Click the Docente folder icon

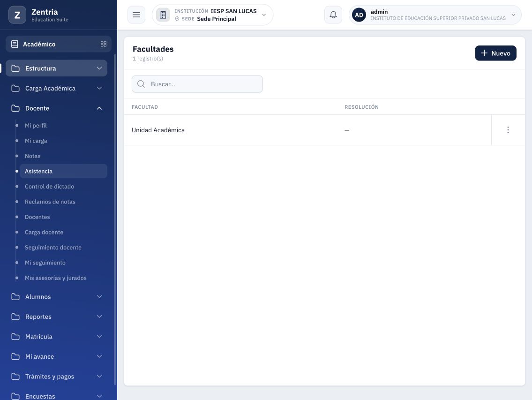(15, 108)
